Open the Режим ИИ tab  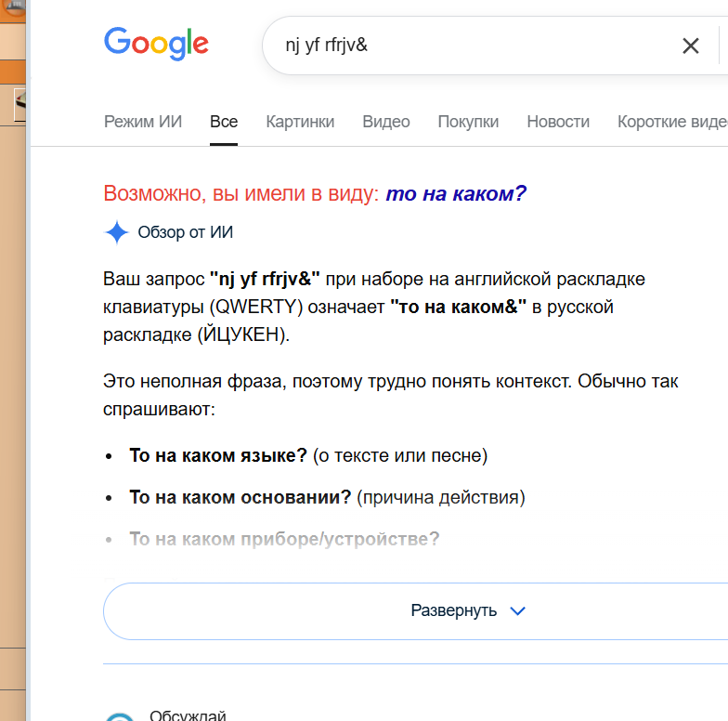pos(143,122)
